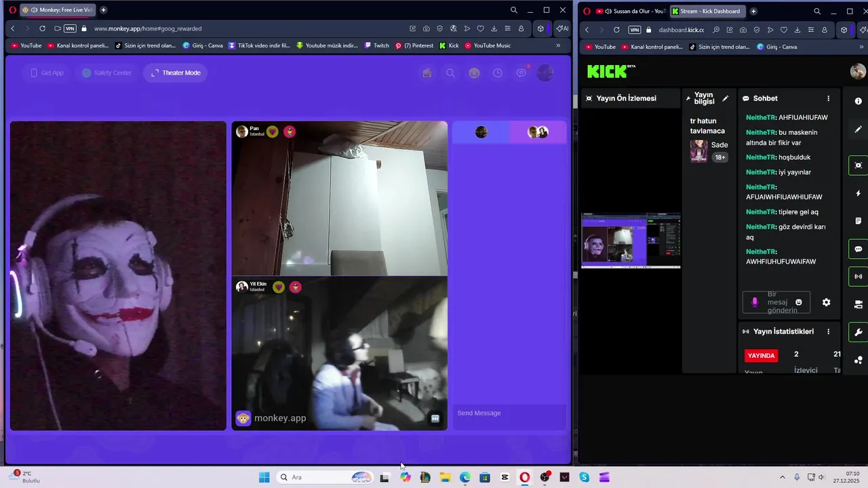This screenshot has height=488, width=868.
Task: Open new tab in Kick browser window
Action: (753, 11)
